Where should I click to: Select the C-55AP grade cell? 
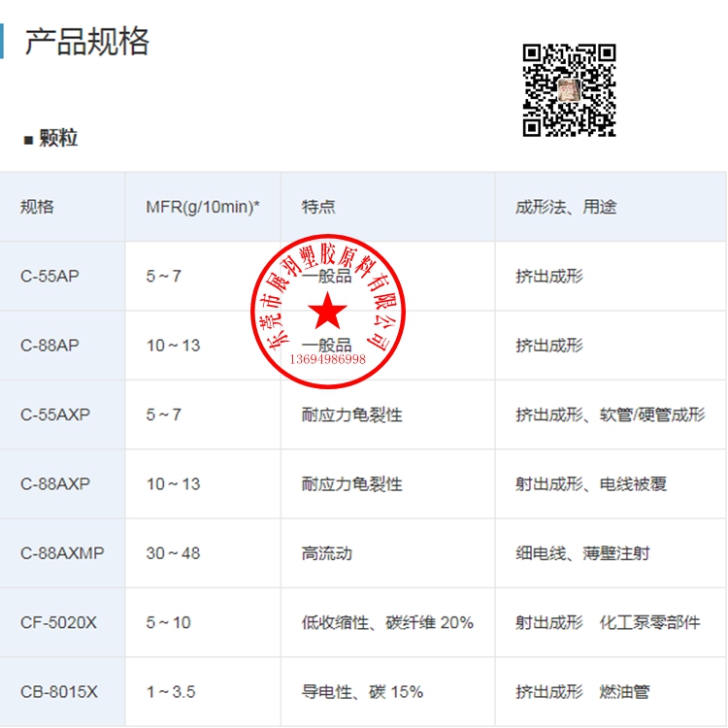pos(50,276)
